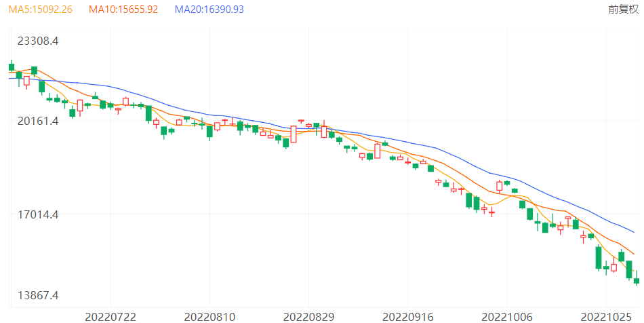The height and width of the screenshot is (323, 644).
Task: Click the 20220810 date axis label
Action: pos(209,318)
